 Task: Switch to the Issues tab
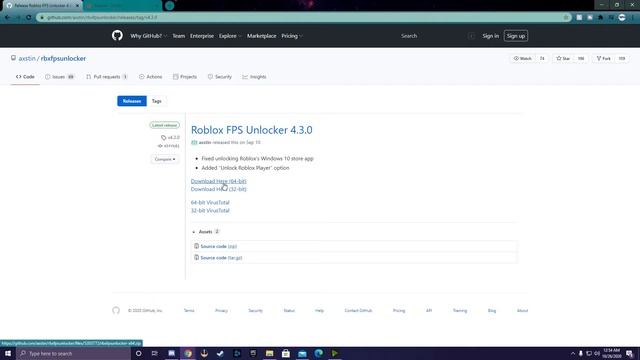59,77
